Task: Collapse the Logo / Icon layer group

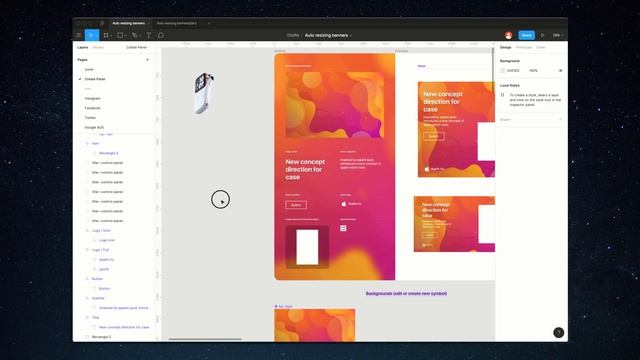Action: pyautogui.click(x=87, y=231)
